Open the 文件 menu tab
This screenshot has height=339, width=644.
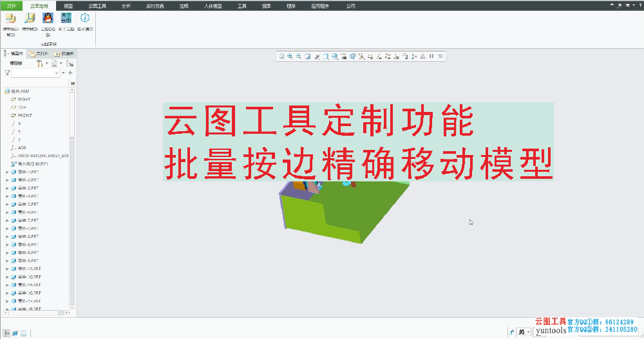tap(12, 6)
